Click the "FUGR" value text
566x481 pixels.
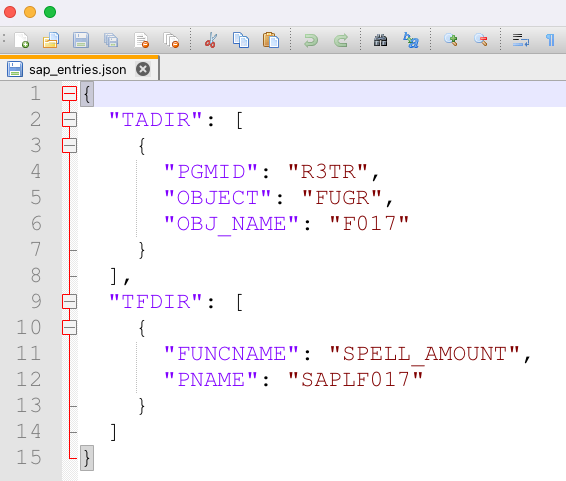coord(341,197)
